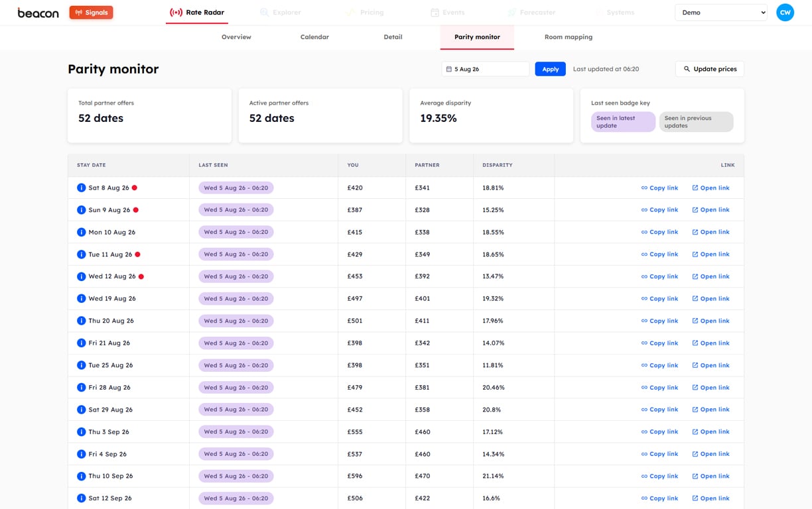Click red alert dot on Tue 11 Aug 26
The height and width of the screenshot is (509, 812).
tap(137, 254)
